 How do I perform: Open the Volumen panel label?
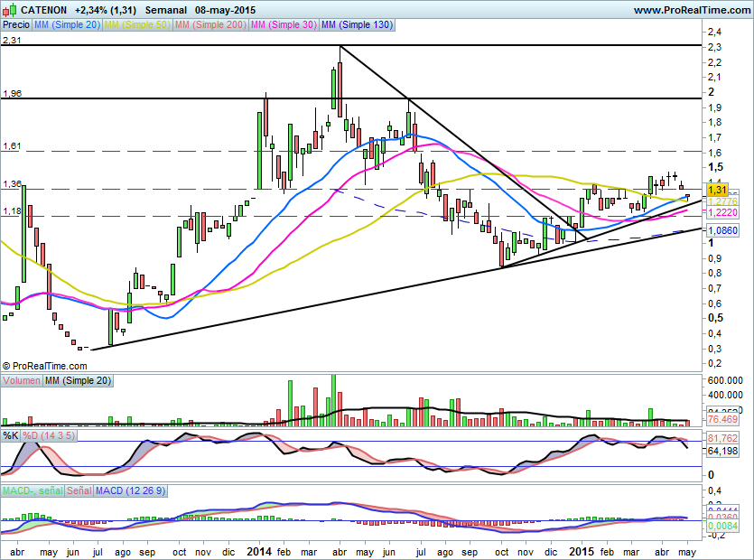pyautogui.click(x=22, y=380)
